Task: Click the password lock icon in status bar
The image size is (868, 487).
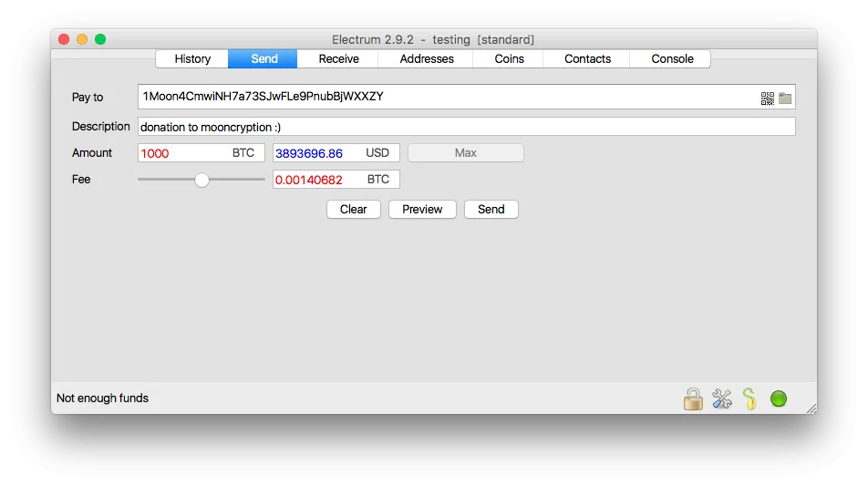Action: [x=693, y=399]
